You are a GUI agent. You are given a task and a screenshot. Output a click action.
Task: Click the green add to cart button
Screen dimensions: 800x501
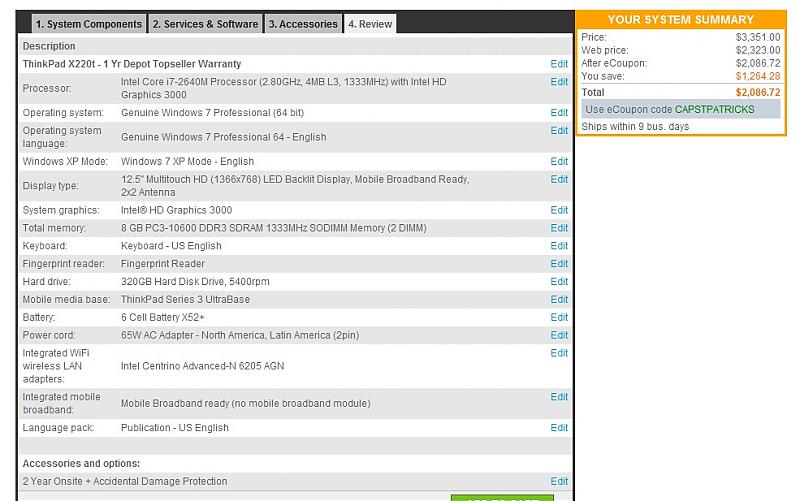pos(501,497)
